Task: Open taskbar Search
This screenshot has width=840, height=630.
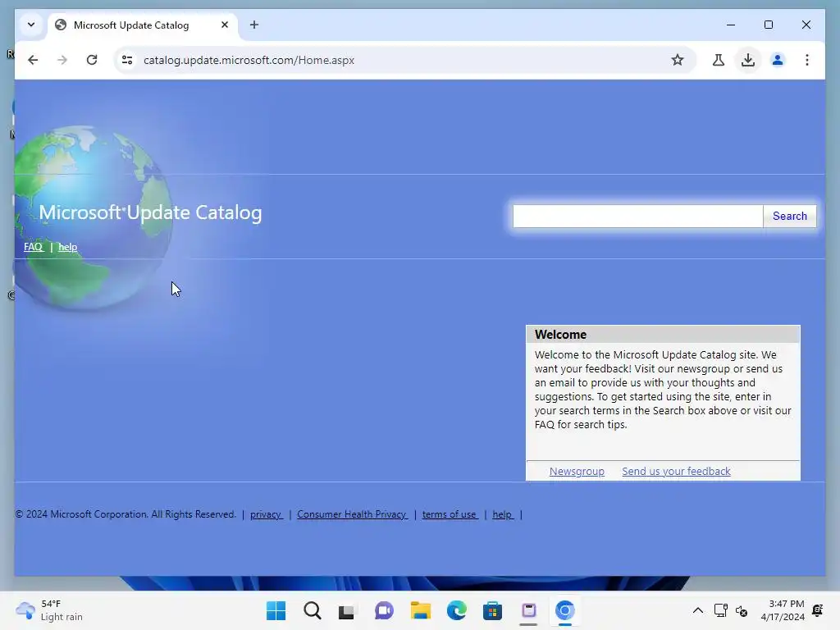Action: (313, 610)
